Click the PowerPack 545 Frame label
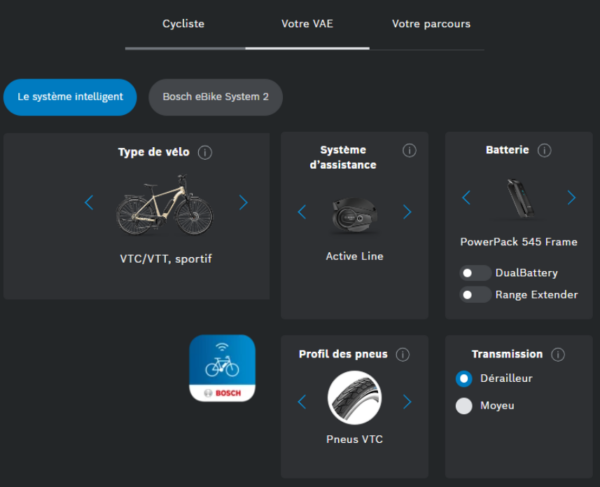600x487 pixels. pos(519,242)
